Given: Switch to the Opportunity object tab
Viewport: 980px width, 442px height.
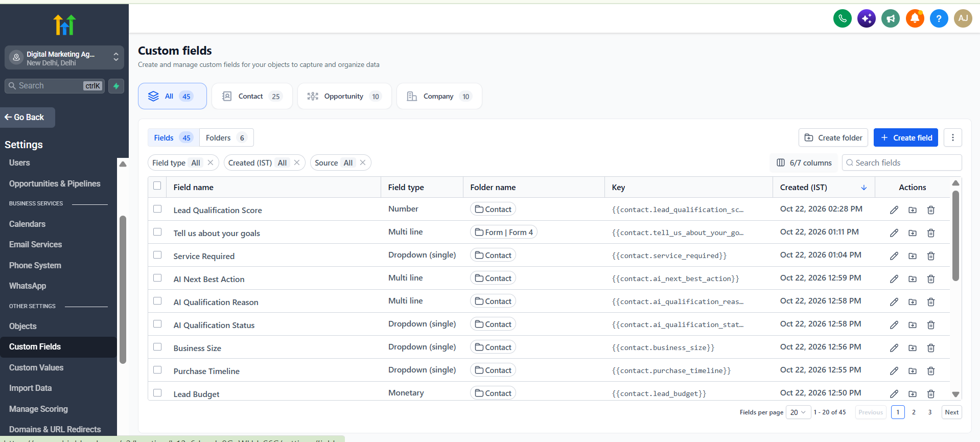Looking at the screenshot, I should pyautogui.click(x=344, y=96).
